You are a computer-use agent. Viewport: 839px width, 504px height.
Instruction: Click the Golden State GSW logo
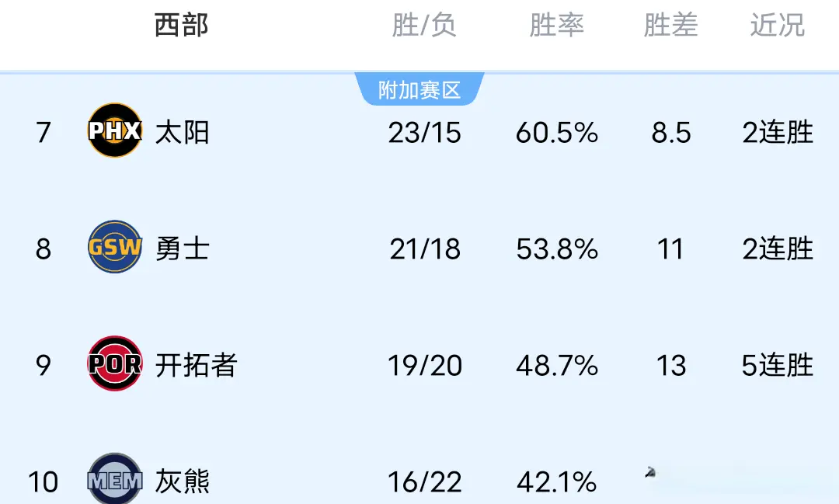point(115,247)
